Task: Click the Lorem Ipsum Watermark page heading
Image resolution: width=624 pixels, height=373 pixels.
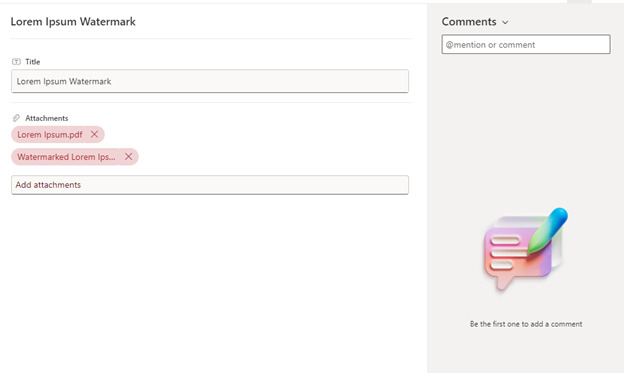Action: tap(73, 21)
